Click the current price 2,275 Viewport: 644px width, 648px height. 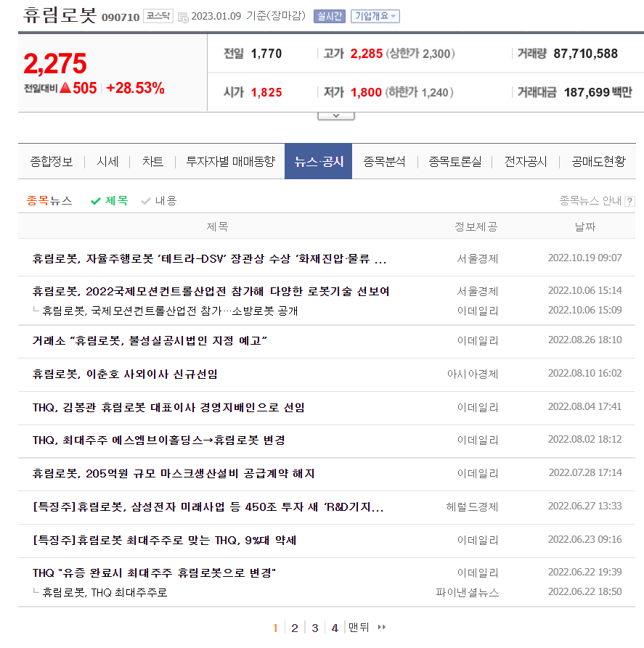[55, 64]
